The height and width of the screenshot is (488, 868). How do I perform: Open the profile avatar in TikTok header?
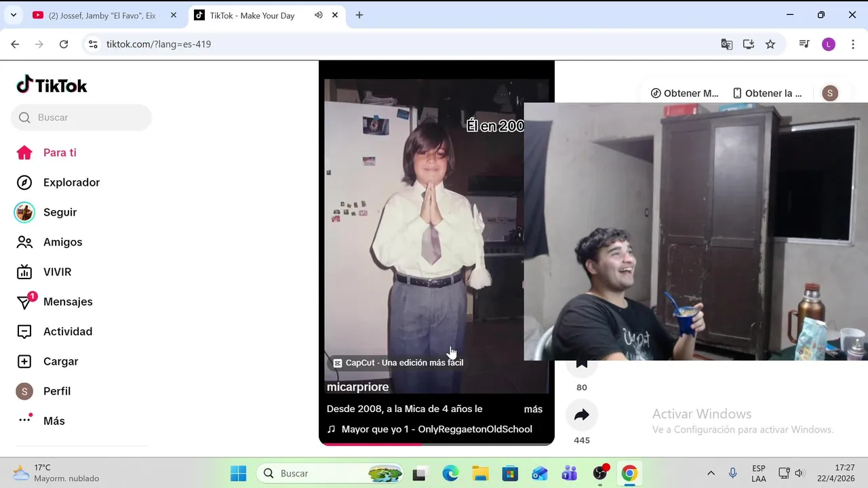pos(830,94)
